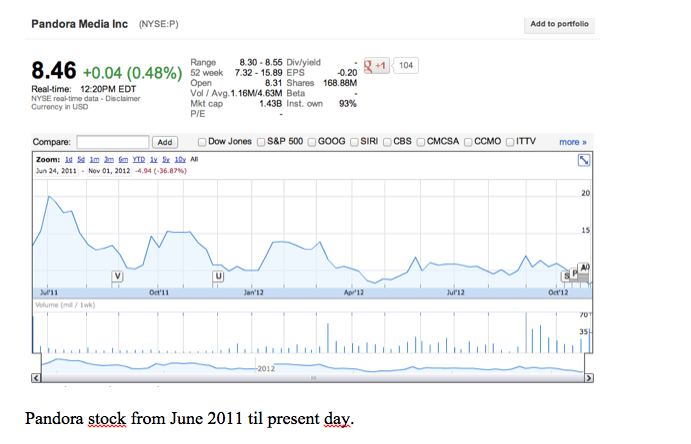Image resolution: width=691 pixels, height=444 pixels.
Task: Select the All zoom option
Action: click(x=194, y=159)
